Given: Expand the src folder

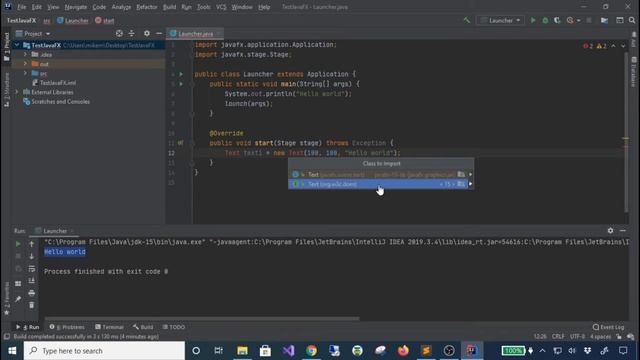Looking at the screenshot, I should (x=25, y=73).
